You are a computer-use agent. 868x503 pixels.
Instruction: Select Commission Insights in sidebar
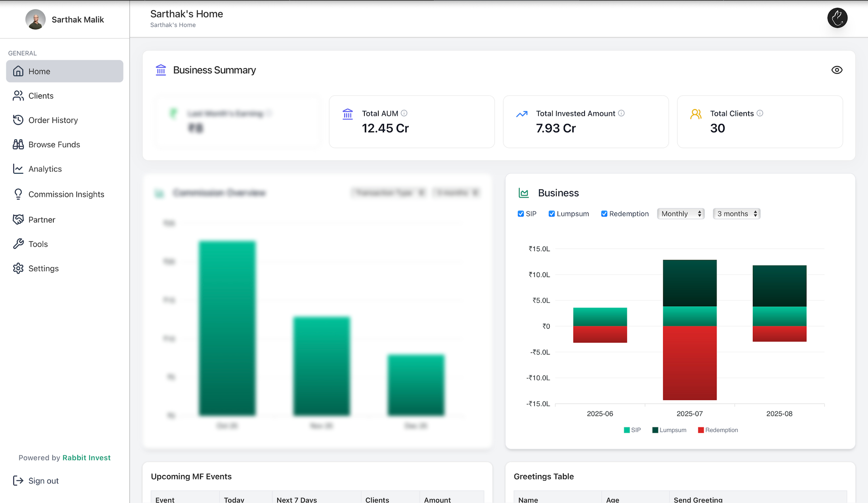(66, 194)
